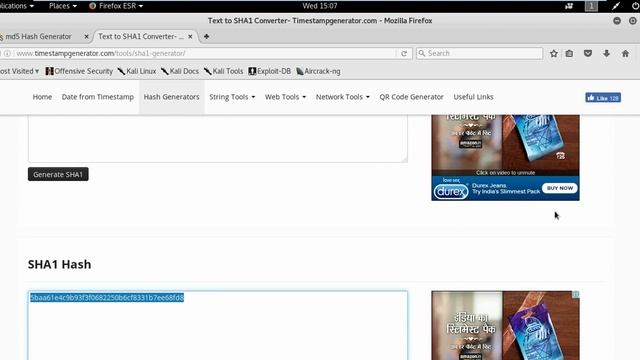
Task: Bookmark this page with the star icon
Action: tap(553, 53)
